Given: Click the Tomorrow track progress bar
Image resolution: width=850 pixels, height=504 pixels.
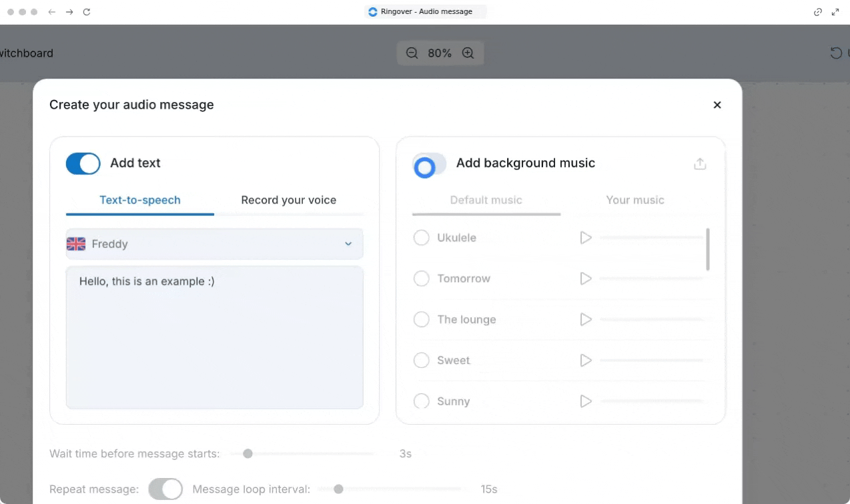Looking at the screenshot, I should tap(651, 279).
